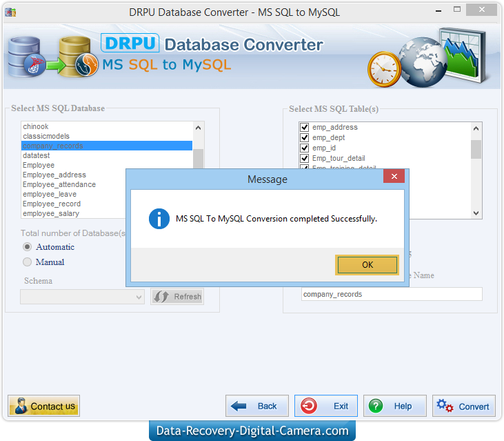Screen dimensions: 504x441
Task: Click the Refresh button
Action: pos(177,296)
